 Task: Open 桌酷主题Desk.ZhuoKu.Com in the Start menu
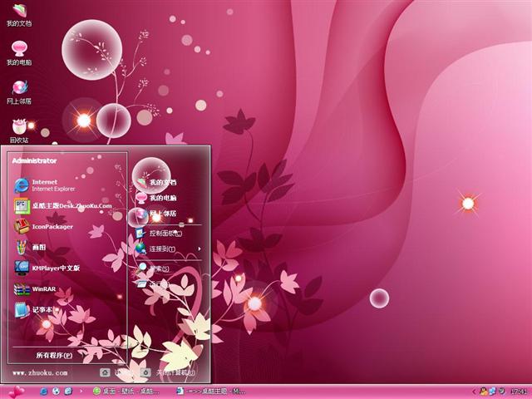coord(65,206)
